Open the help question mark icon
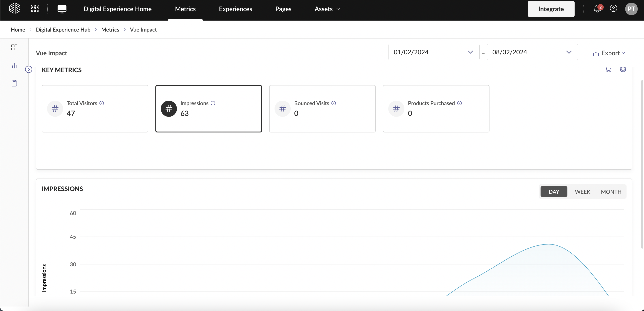This screenshot has width=644, height=311. pos(614,9)
